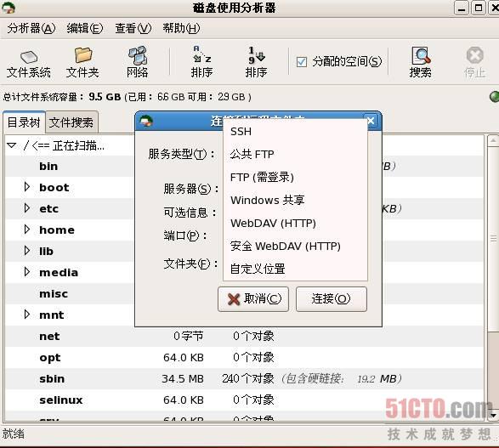Click the vertical scrollbar of directory tree

pyautogui.click(x=493, y=239)
